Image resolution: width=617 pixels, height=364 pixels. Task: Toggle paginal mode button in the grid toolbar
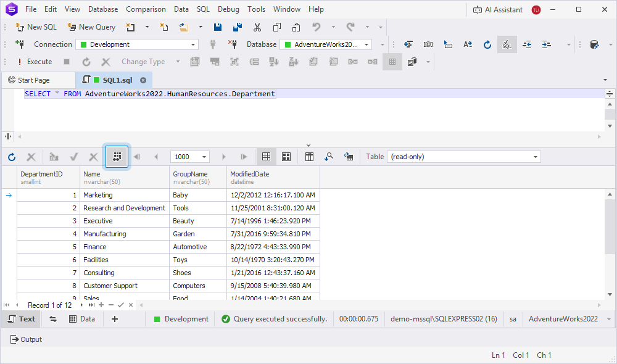[x=117, y=157]
